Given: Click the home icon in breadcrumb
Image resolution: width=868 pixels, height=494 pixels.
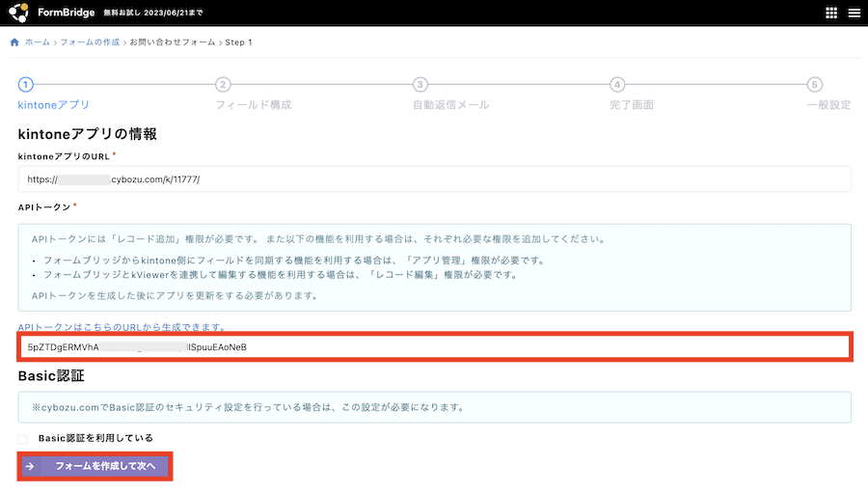Looking at the screenshot, I should (14, 42).
